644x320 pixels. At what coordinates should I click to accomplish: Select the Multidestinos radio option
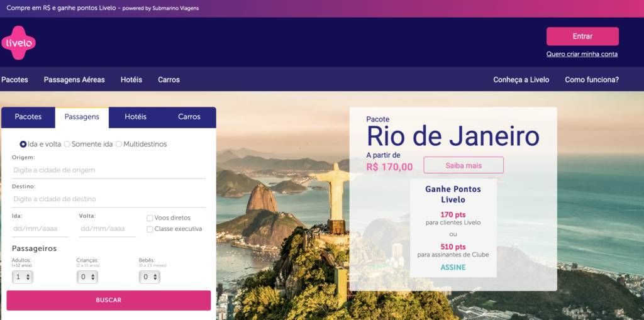(119, 144)
